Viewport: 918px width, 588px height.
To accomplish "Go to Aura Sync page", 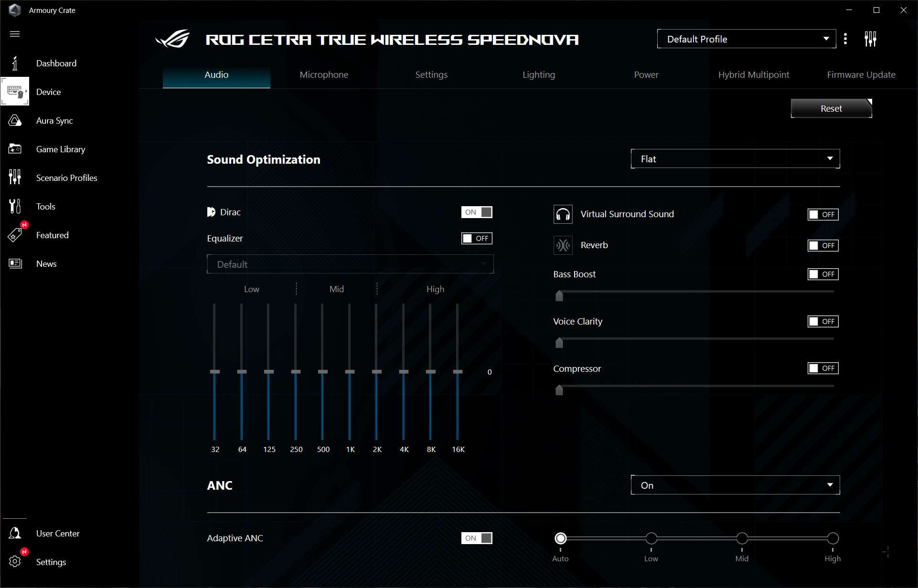I will pyautogui.click(x=54, y=120).
